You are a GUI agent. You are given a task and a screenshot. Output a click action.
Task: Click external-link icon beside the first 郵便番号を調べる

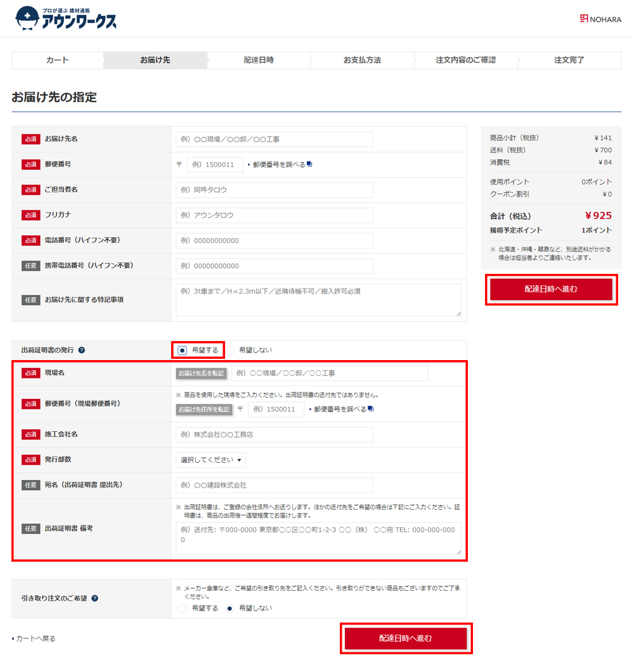(x=309, y=164)
